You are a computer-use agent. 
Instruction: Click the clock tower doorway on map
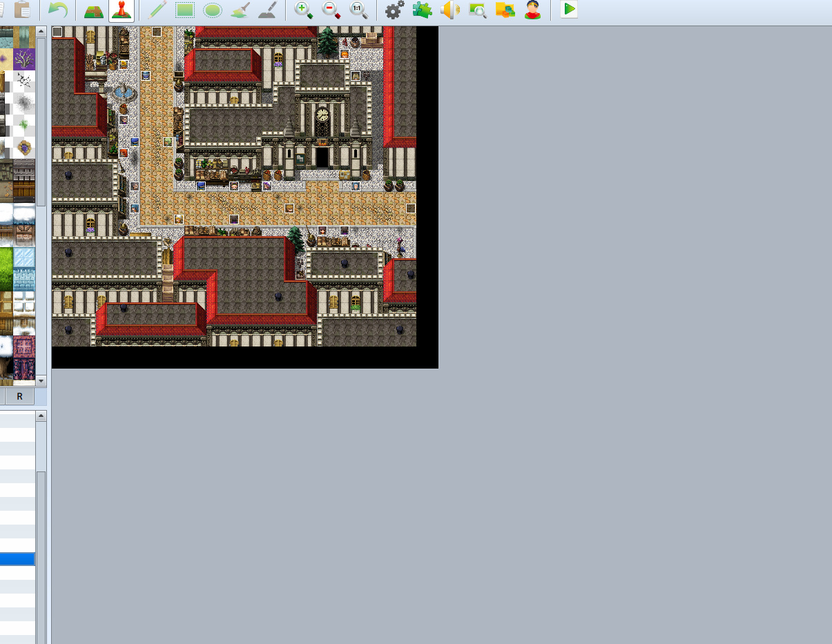pos(322,157)
